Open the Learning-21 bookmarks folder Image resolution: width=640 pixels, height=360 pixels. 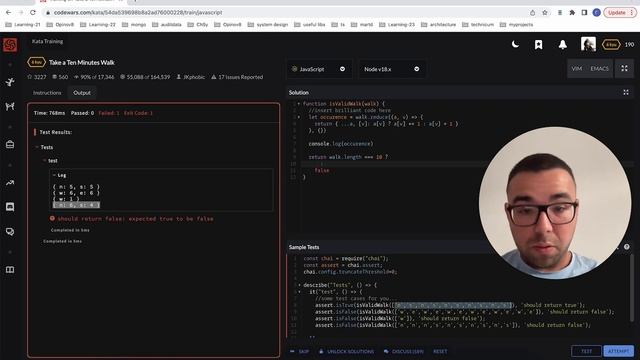point(23,24)
